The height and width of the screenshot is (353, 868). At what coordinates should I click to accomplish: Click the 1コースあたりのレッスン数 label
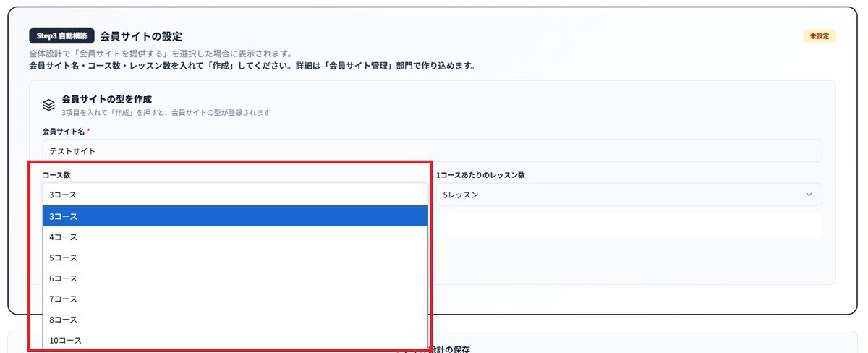tap(480, 175)
